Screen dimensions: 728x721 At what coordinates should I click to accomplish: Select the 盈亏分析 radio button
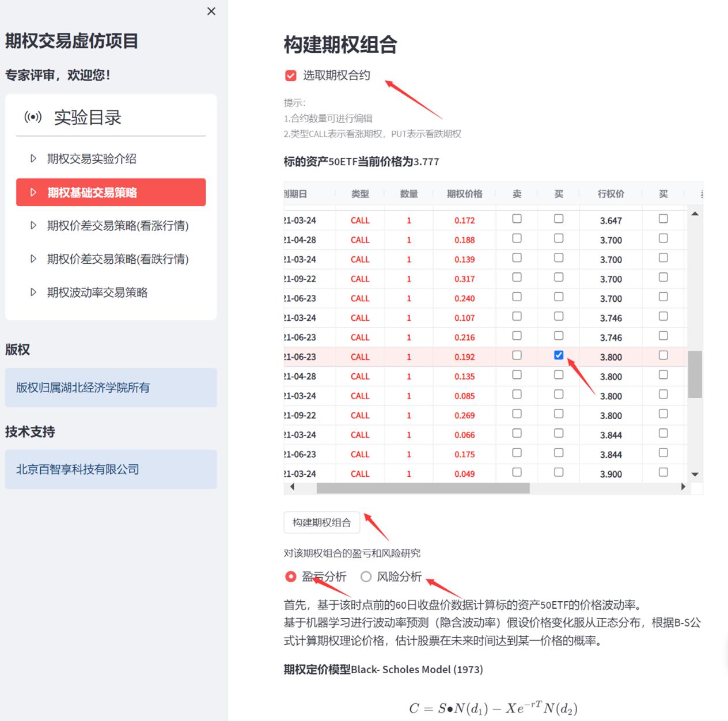click(x=291, y=576)
